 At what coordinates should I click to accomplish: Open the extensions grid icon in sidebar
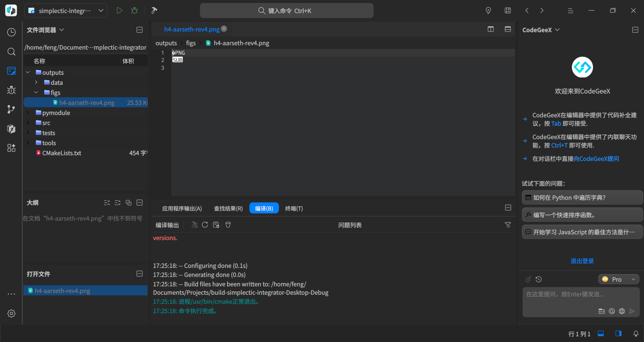(x=11, y=148)
